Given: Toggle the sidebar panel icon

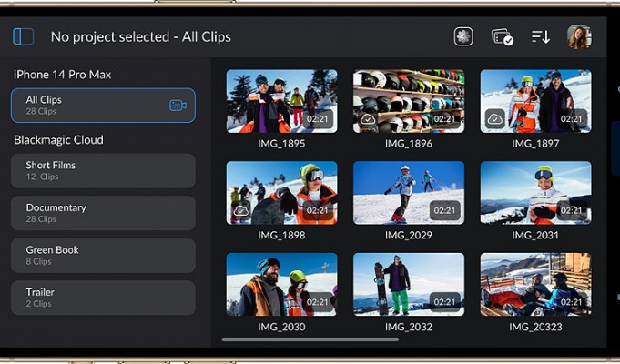Looking at the screenshot, I should [24, 36].
